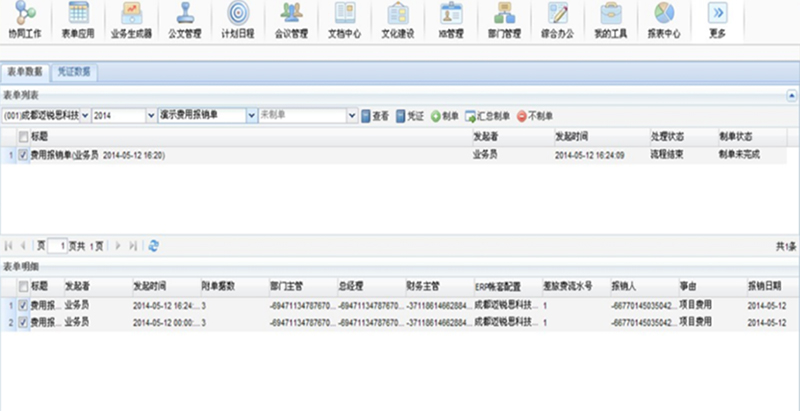Open 公文管理 from the top toolbar
Screen dimensions: 800x411
[185, 20]
